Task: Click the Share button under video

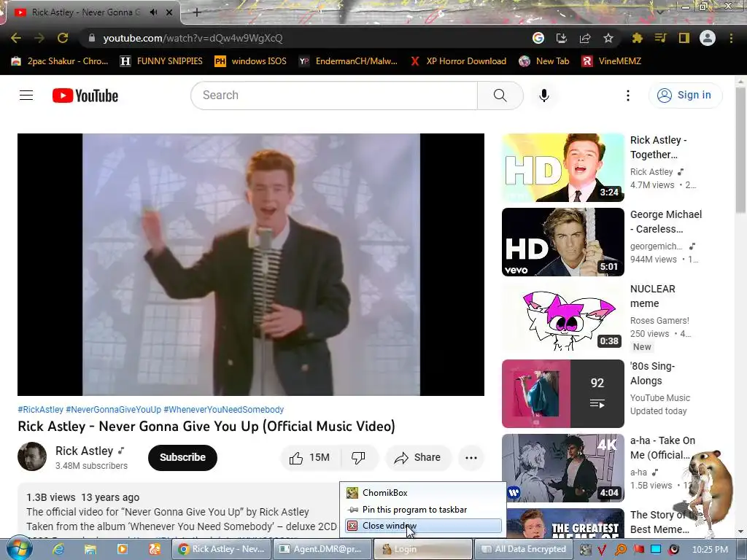Action: [417, 458]
